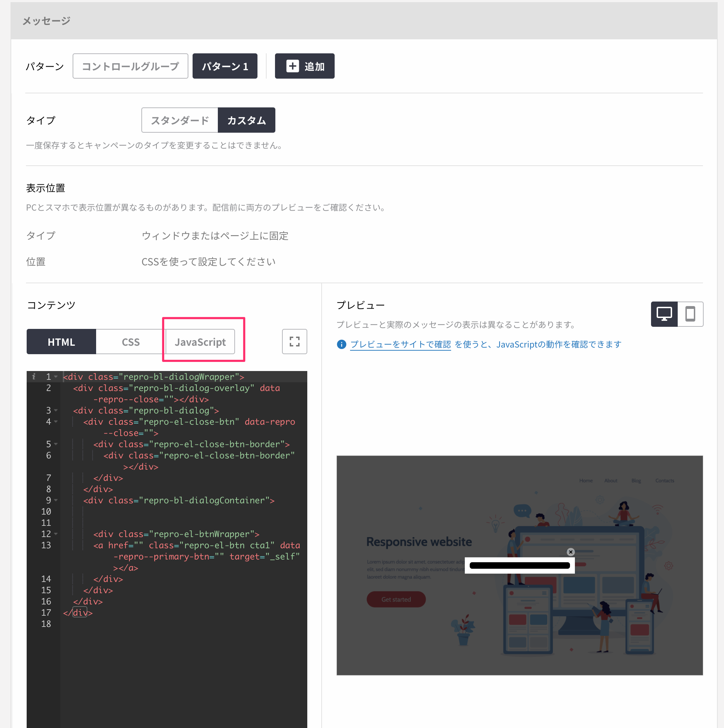Click the info marker on editor line 1
The width and height of the screenshot is (724, 728).
[34, 376]
